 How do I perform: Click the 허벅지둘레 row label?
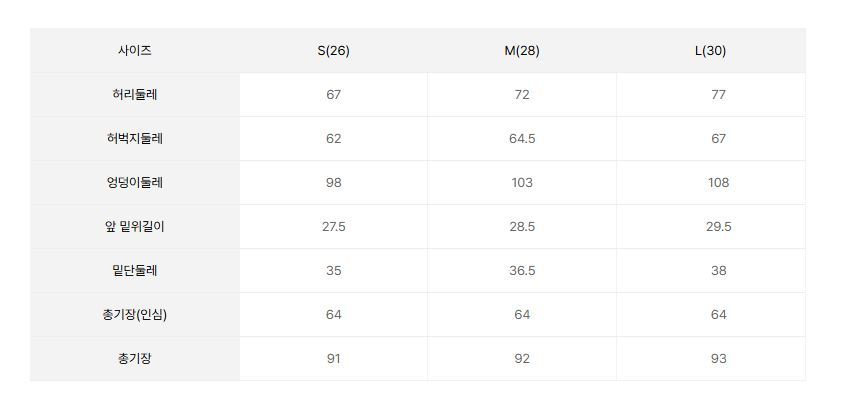[x=134, y=139]
